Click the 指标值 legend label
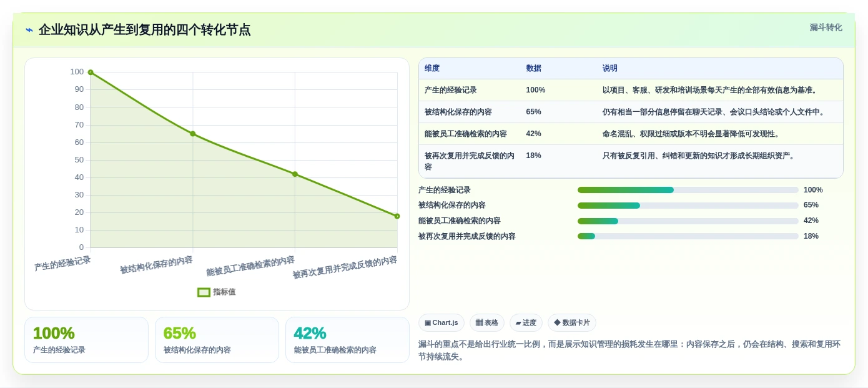The height and width of the screenshot is (388, 868). (224, 292)
